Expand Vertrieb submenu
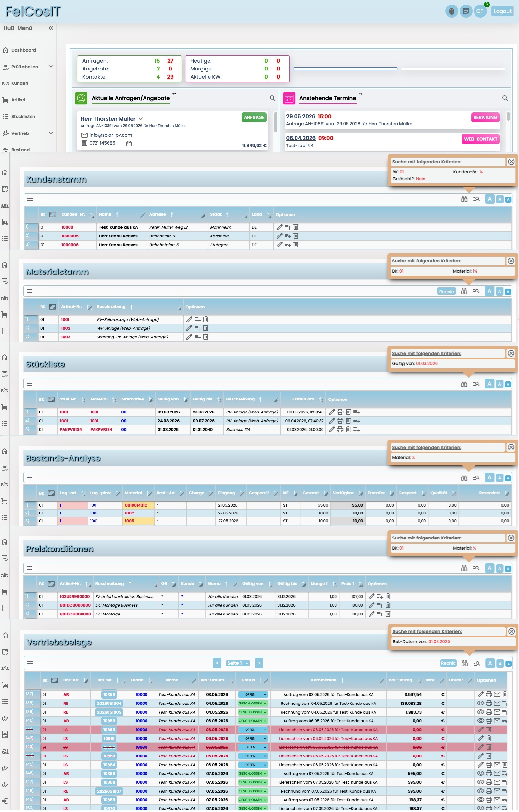Image resolution: width=519 pixels, height=812 pixels. 51,133
